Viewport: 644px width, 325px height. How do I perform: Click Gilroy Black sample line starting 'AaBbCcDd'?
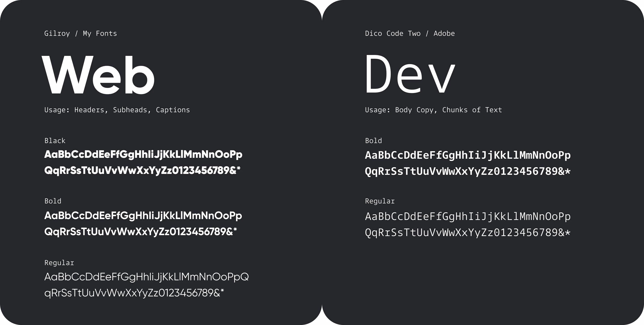tap(143, 155)
